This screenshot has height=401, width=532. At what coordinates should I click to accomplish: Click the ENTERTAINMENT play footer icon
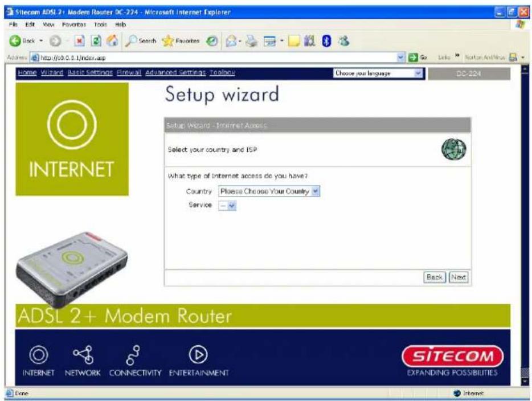click(198, 361)
